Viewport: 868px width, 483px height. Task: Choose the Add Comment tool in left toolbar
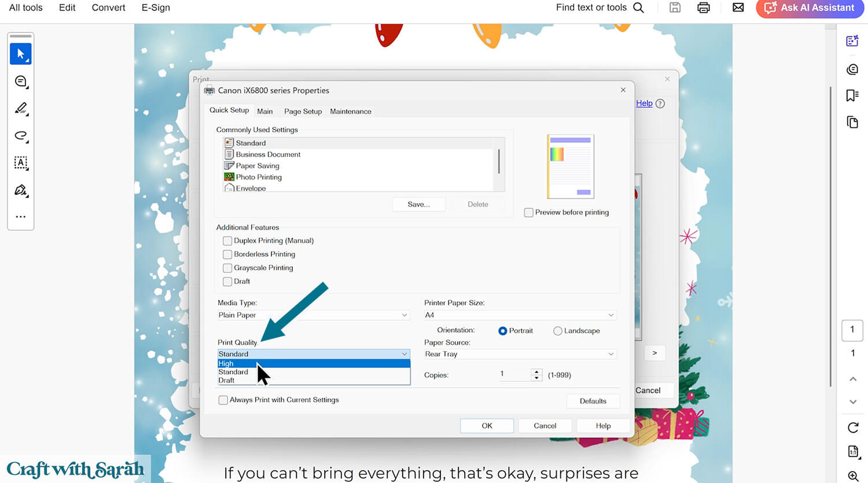tap(21, 82)
